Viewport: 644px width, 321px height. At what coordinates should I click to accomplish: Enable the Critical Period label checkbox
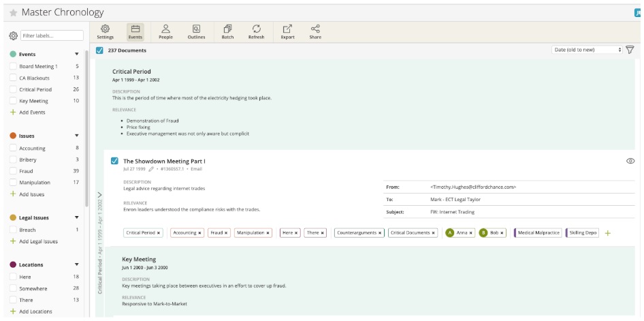tap(13, 89)
